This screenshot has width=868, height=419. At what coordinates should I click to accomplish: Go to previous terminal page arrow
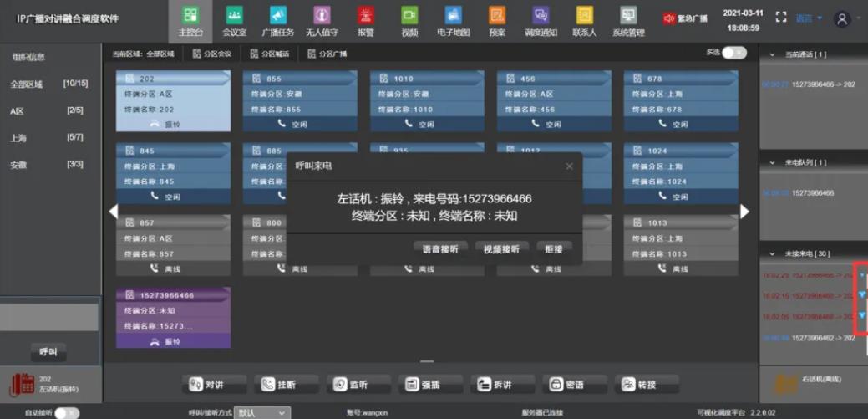coord(113,211)
